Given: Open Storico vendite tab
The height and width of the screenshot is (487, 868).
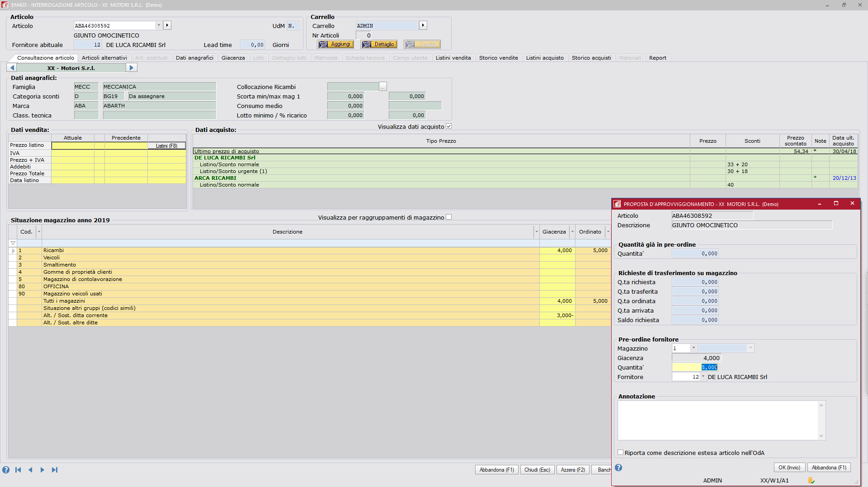Looking at the screenshot, I should coord(499,58).
